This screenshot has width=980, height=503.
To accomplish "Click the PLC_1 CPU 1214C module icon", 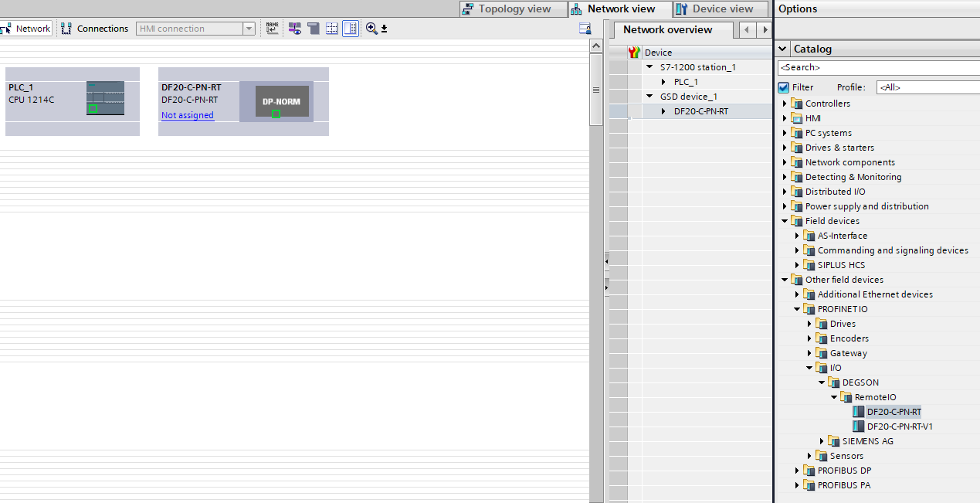I will click(x=105, y=98).
